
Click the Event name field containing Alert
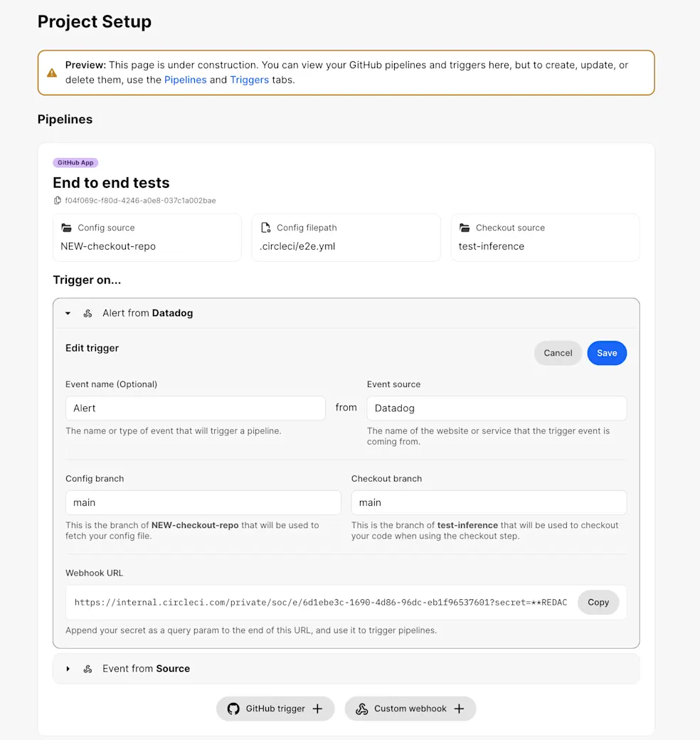(195, 408)
